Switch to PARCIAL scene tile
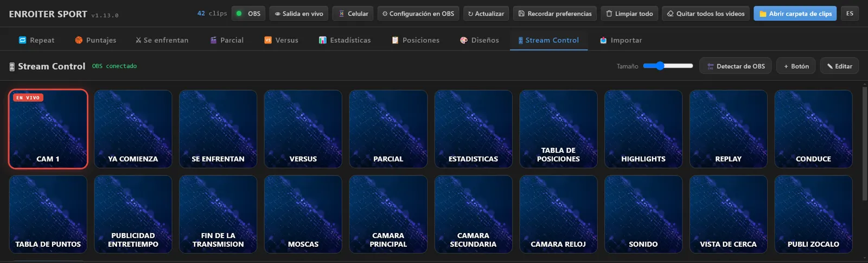 point(388,129)
